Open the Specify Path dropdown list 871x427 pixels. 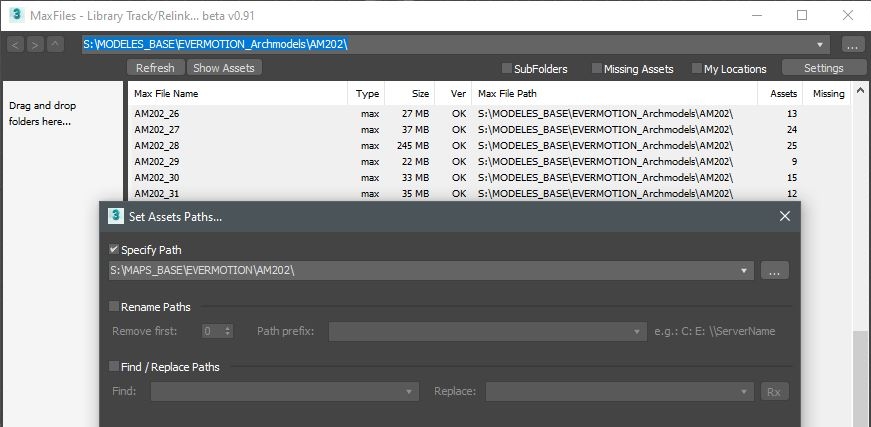pos(744,271)
